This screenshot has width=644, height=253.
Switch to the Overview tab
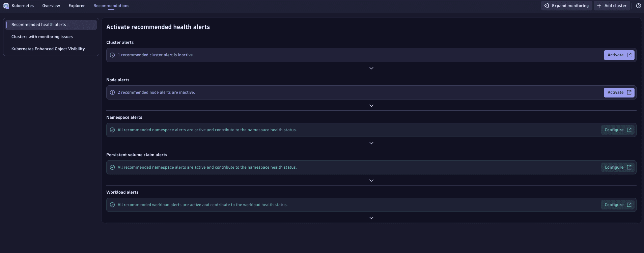point(51,6)
